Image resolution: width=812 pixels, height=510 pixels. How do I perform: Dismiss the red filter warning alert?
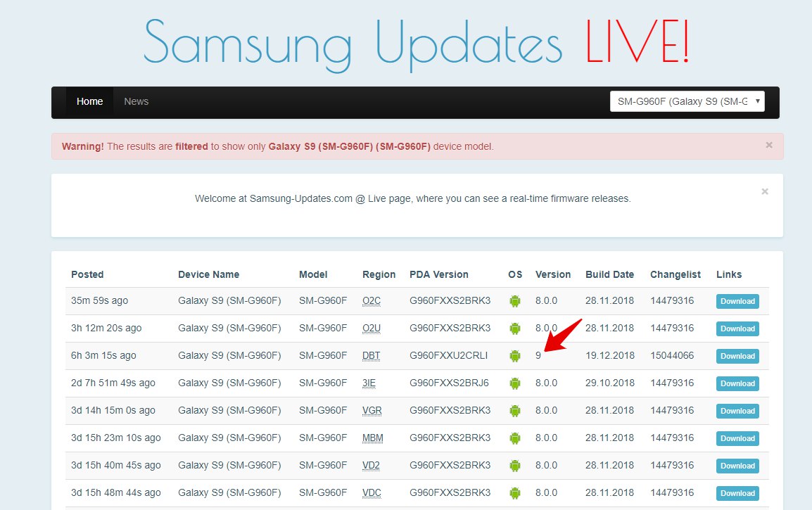tap(769, 145)
